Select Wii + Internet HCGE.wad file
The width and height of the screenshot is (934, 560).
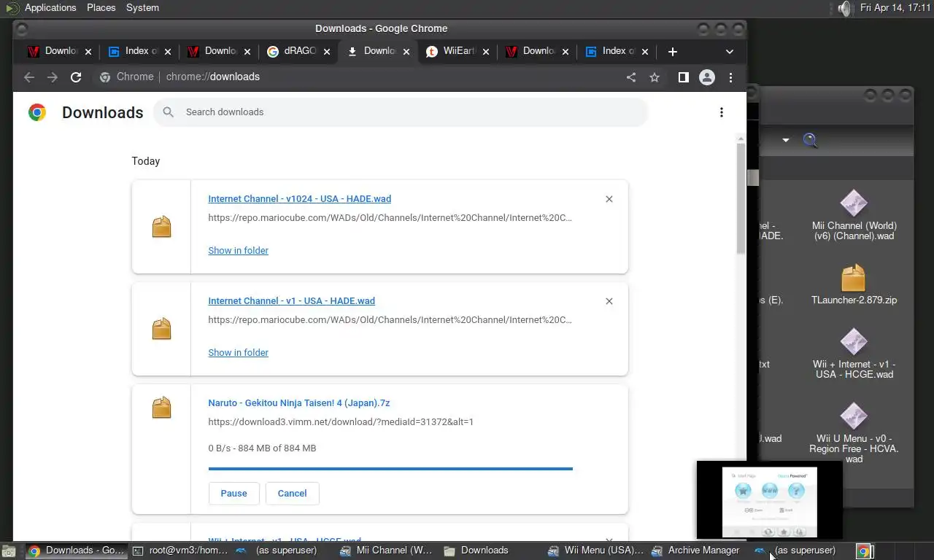(x=854, y=354)
